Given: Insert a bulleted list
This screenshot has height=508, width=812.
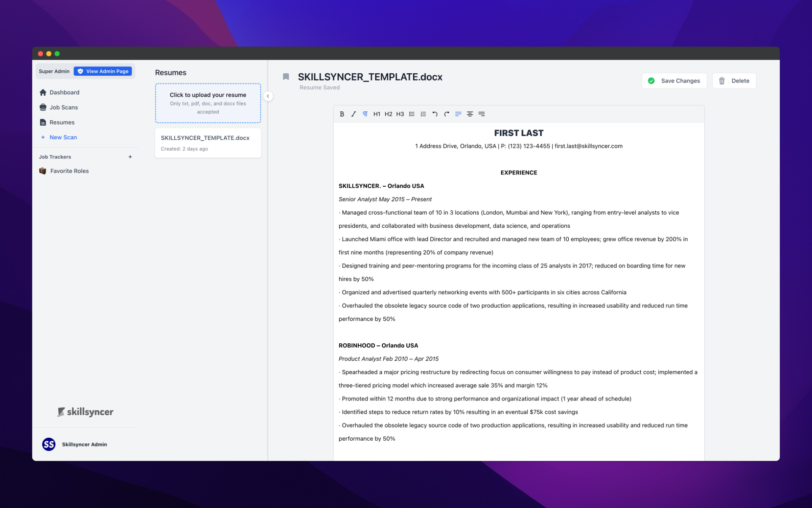Looking at the screenshot, I should [x=411, y=114].
